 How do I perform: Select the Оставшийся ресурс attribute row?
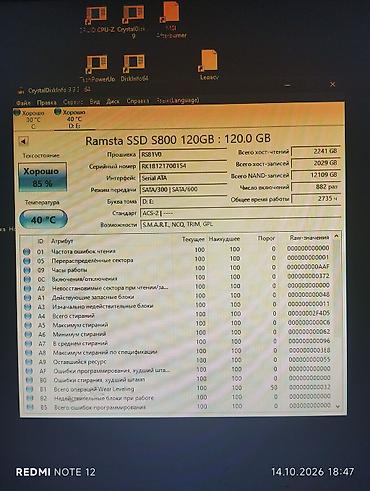[x=178, y=361]
